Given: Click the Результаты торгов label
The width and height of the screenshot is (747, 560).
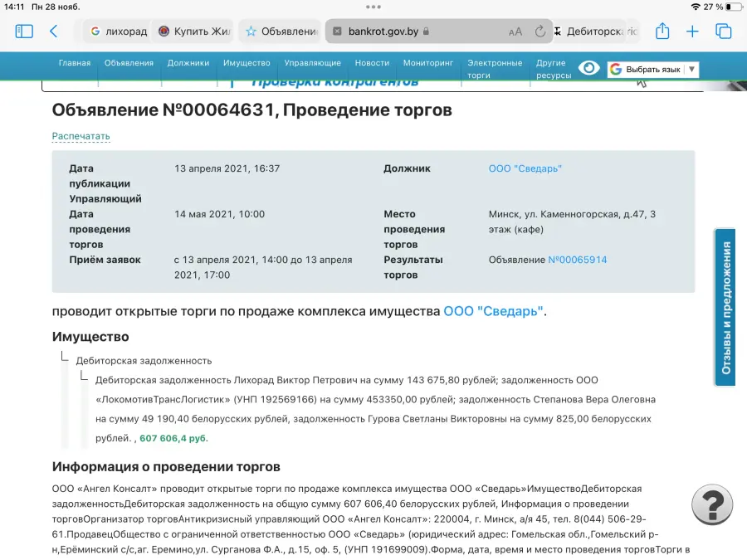Looking at the screenshot, I should [x=413, y=267].
